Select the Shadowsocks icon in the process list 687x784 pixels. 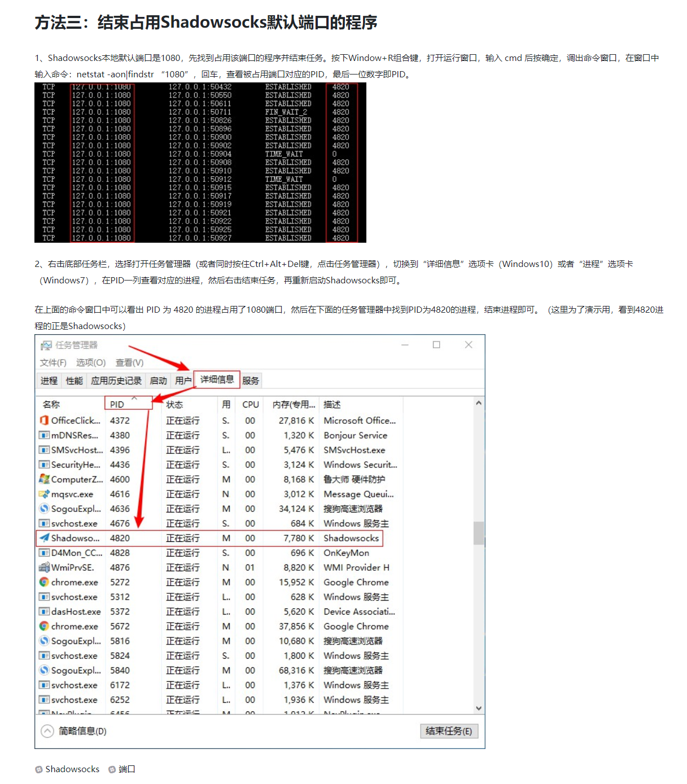45,538
